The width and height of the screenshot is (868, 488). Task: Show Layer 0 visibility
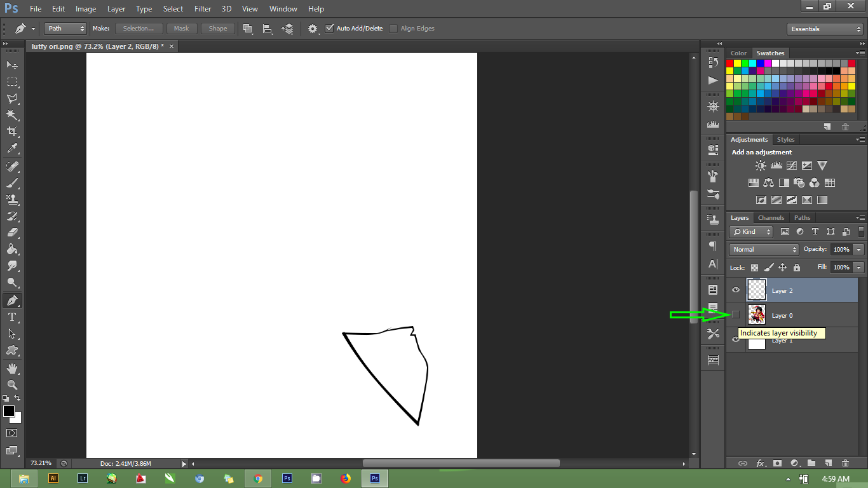(x=735, y=315)
